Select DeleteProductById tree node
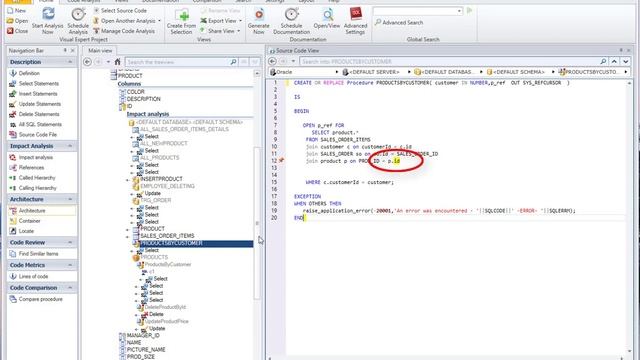The image size is (640, 360). click(165, 307)
